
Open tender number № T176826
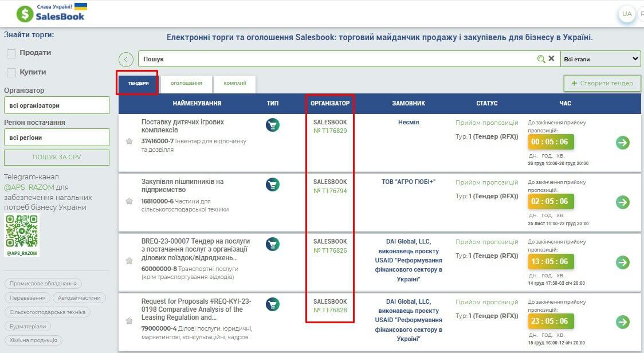330,250
